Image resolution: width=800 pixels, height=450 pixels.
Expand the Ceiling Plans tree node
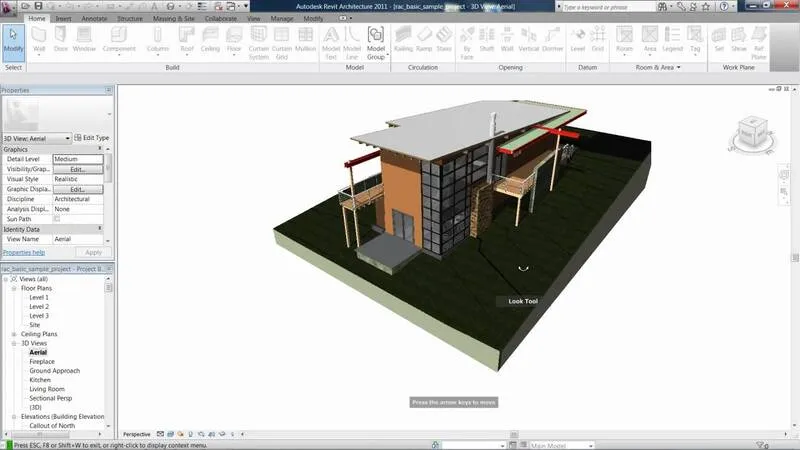[x=15, y=334]
